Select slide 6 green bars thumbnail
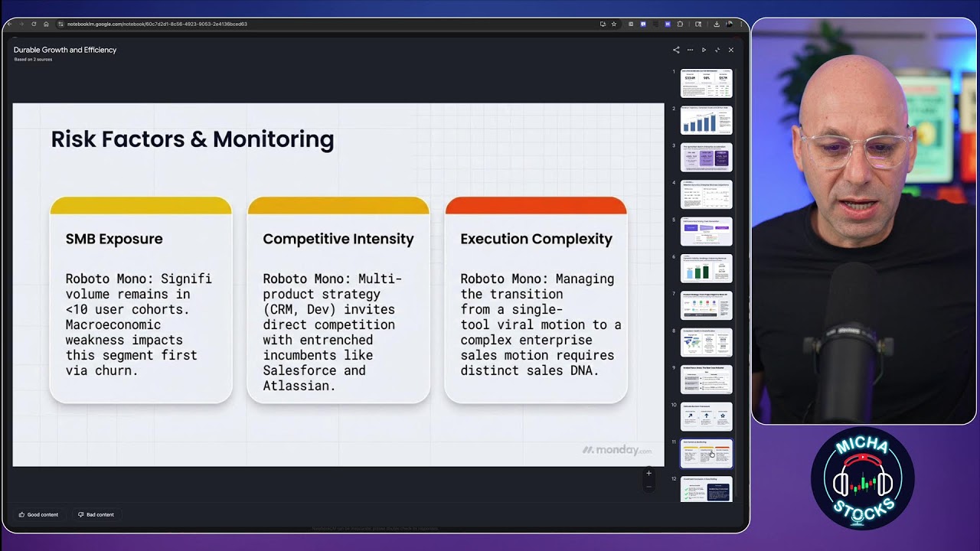Viewport: 980px width, 551px height. 707,268
